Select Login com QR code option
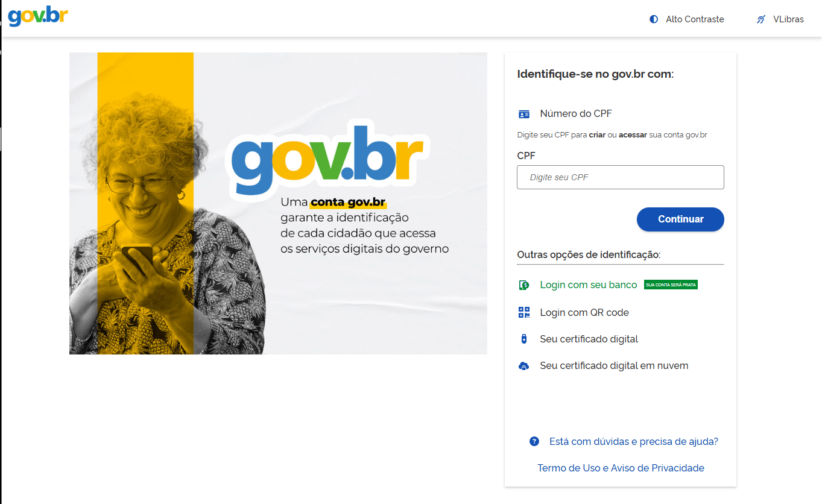 click(x=584, y=312)
